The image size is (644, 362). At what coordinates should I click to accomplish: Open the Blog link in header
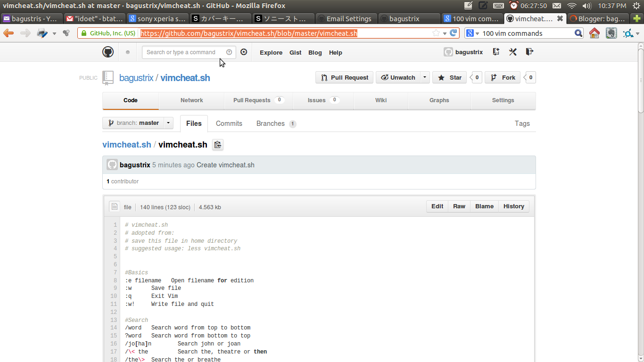315,53
